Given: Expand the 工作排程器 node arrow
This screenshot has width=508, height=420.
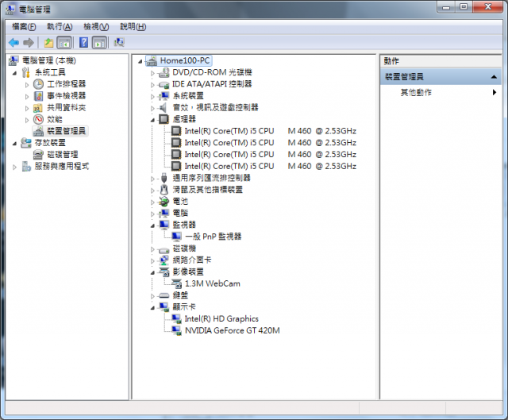Looking at the screenshot, I should (x=26, y=85).
